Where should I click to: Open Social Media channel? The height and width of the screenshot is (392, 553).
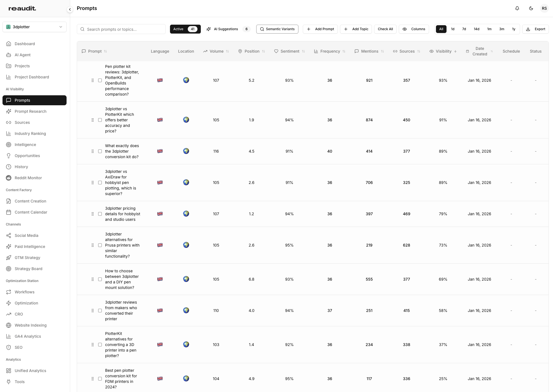[x=34, y=235]
